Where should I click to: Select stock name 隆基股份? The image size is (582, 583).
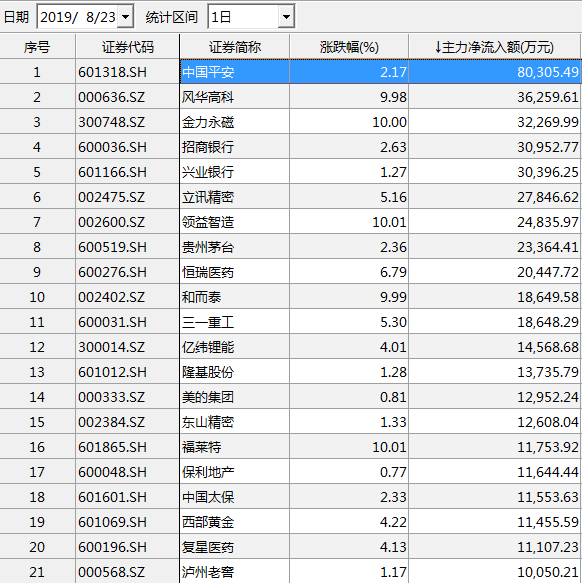[208, 372]
